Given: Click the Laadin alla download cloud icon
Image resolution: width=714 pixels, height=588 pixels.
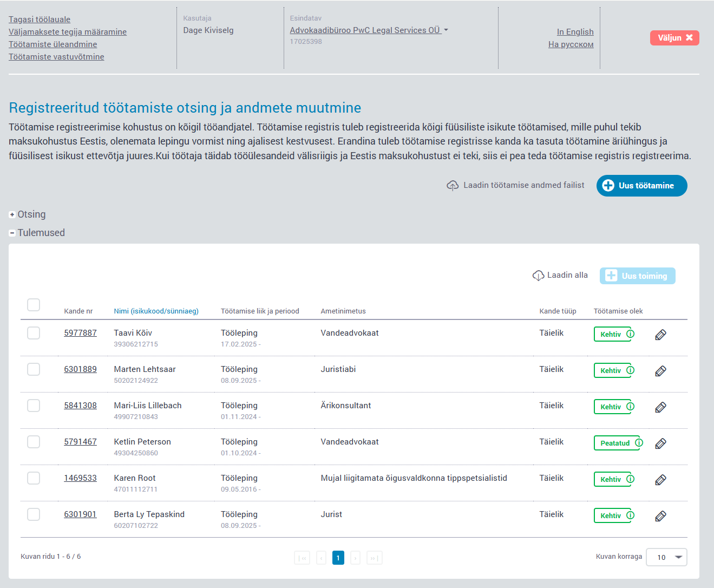Looking at the screenshot, I should click(x=538, y=276).
